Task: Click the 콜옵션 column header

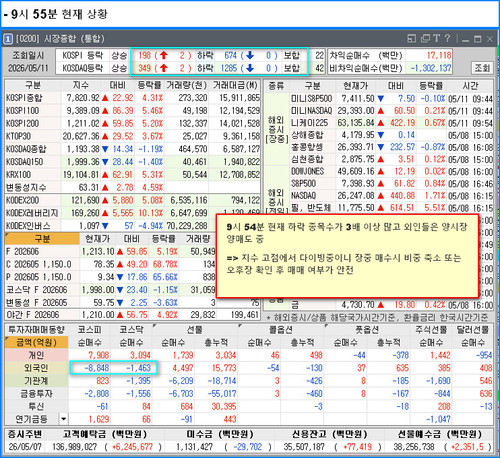Action: pyautogui.click(x=281, y=330)
